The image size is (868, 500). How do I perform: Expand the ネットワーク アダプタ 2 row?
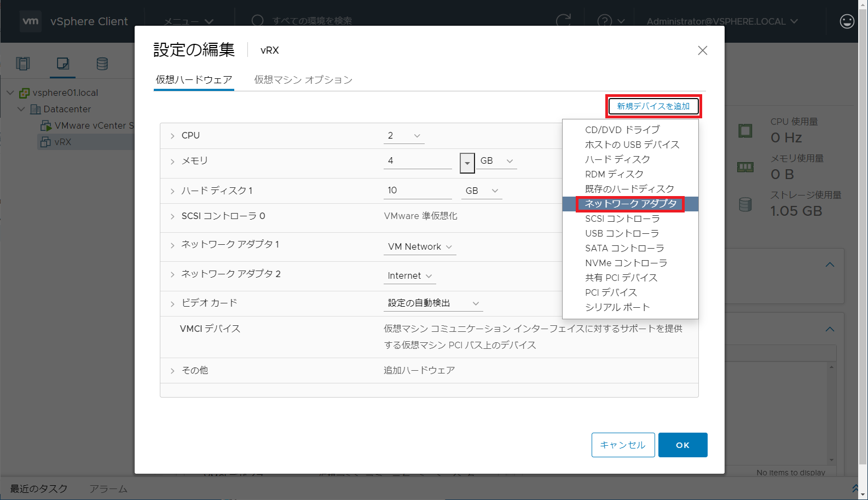click(x=172, y=274)
